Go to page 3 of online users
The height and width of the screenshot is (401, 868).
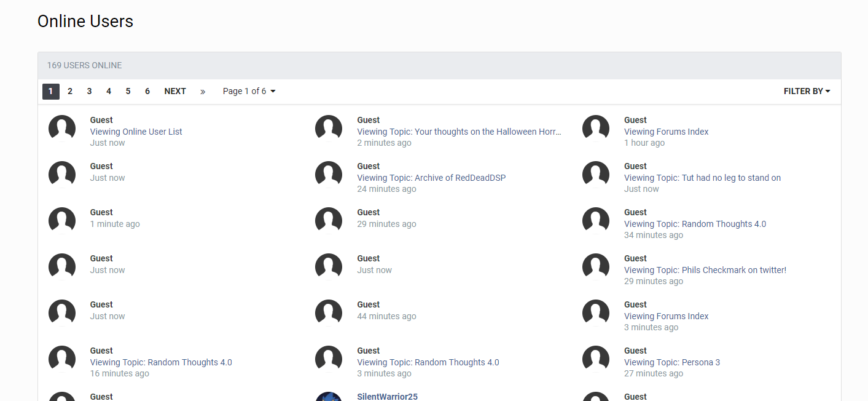point(89,92)
